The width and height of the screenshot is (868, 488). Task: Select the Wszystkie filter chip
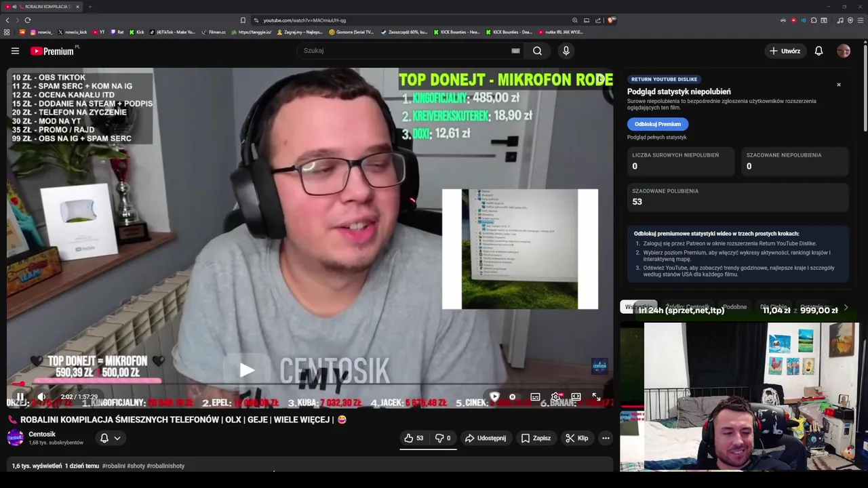tap(639, 307)
